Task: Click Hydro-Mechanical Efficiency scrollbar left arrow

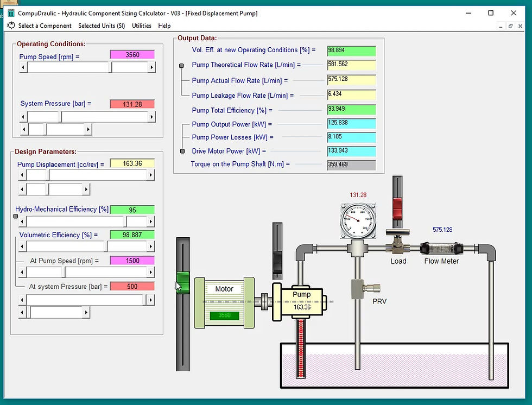Action: [22, 222]
